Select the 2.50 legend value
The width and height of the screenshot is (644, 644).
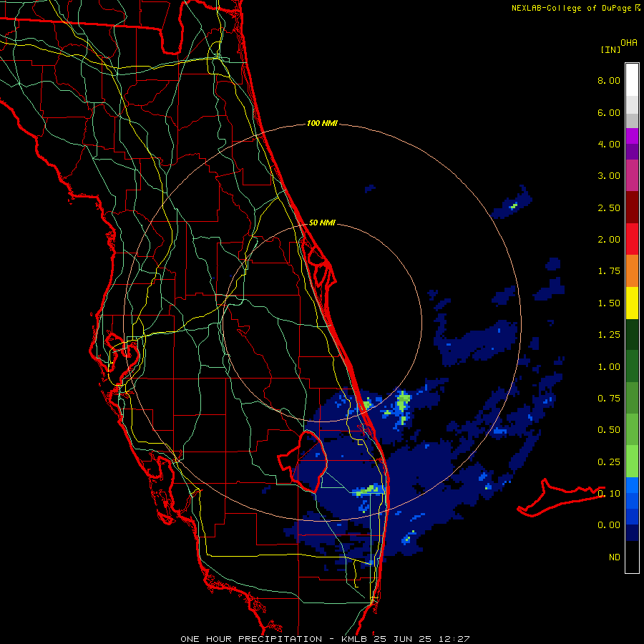[x=609, y=208]
